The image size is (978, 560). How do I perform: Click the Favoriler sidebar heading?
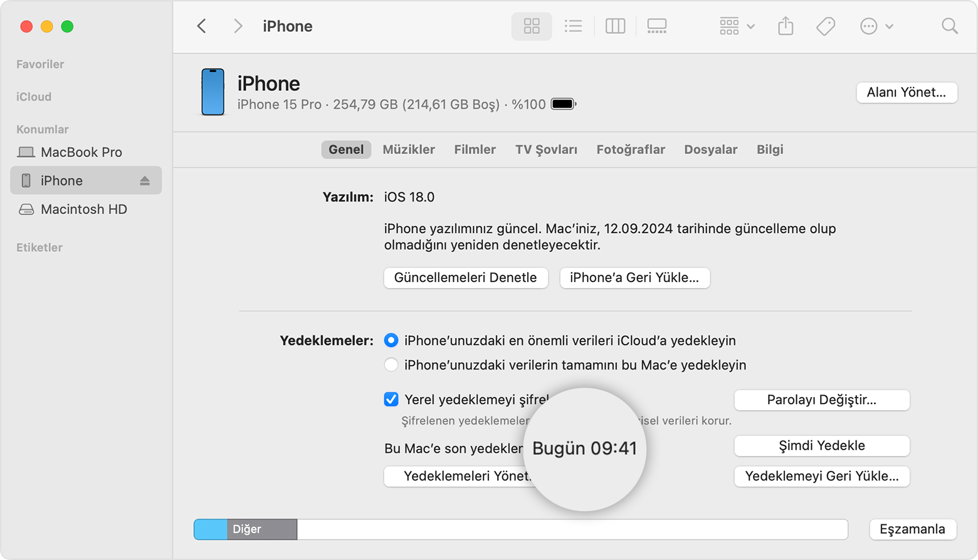click(x=40, y=64)
